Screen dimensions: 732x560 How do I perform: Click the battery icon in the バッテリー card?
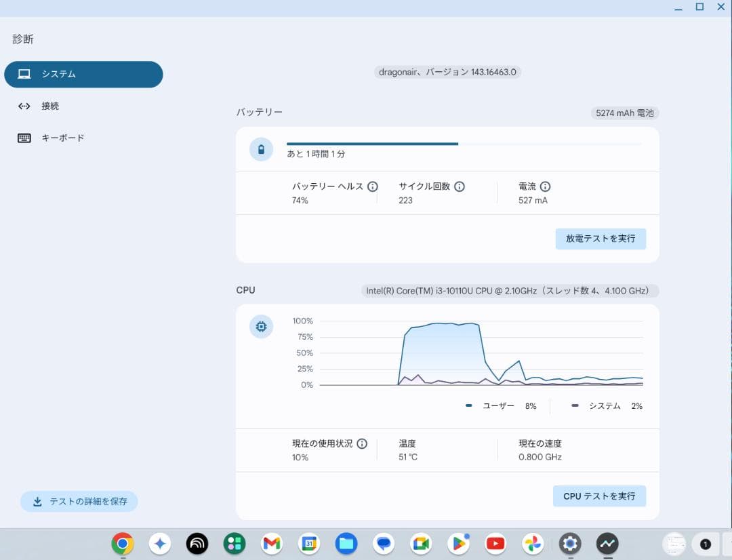point(261,149)
